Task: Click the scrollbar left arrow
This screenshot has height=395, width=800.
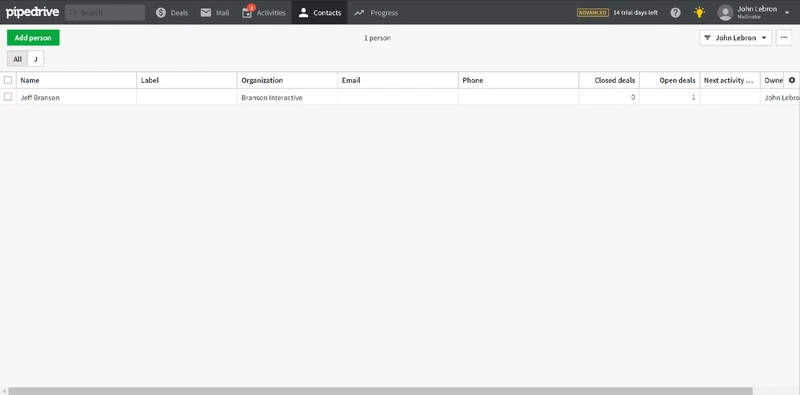Action: point(4,391)
